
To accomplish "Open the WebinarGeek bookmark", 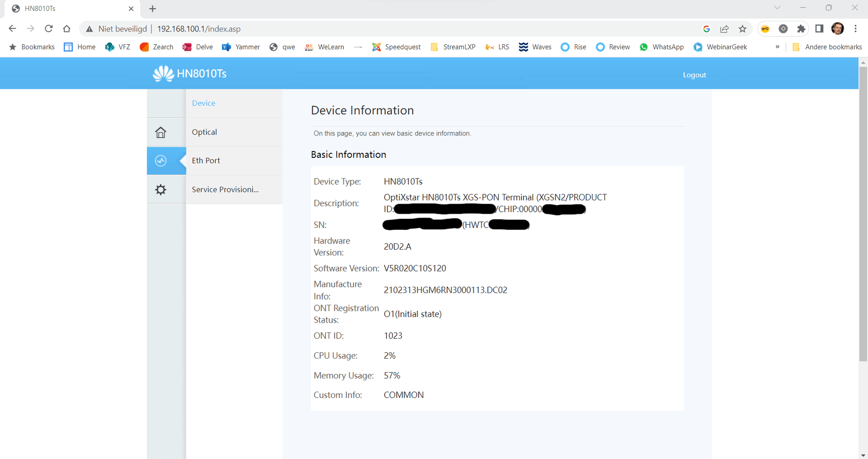I will pyautogui.click(x=720, y=47).
